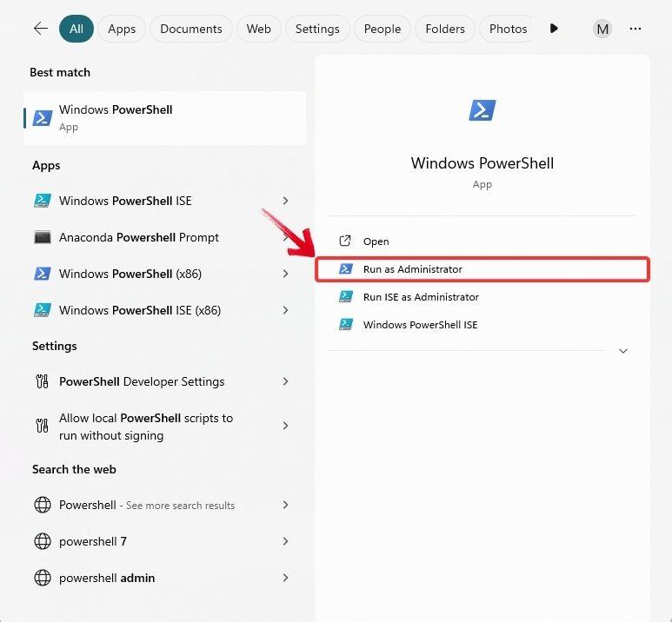672x622 pixels.
Task: Go back with the left arrow
Action: tap(41, 29)
